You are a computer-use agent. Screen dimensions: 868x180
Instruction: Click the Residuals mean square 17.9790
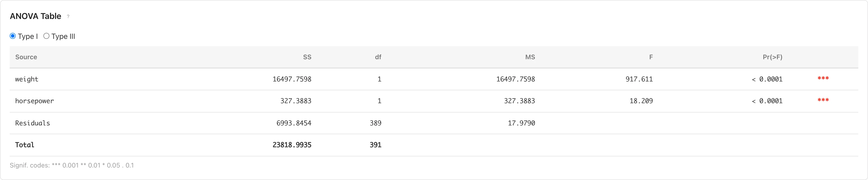(521, 123)
